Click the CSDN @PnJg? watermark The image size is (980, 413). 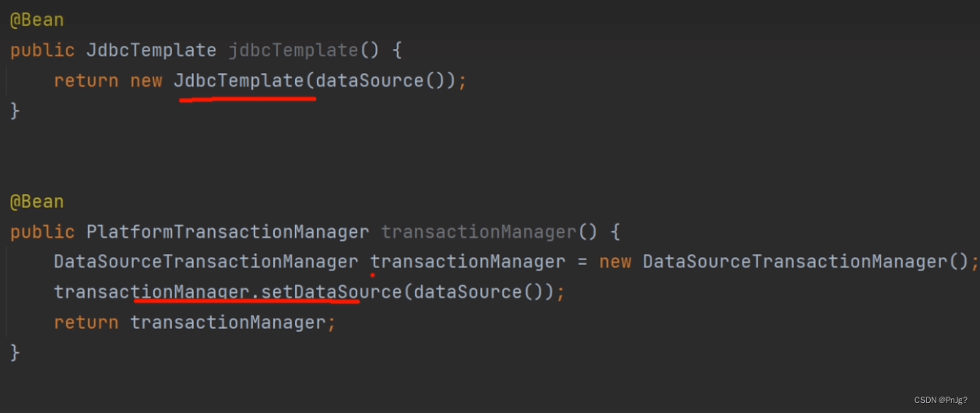(940, 400)
